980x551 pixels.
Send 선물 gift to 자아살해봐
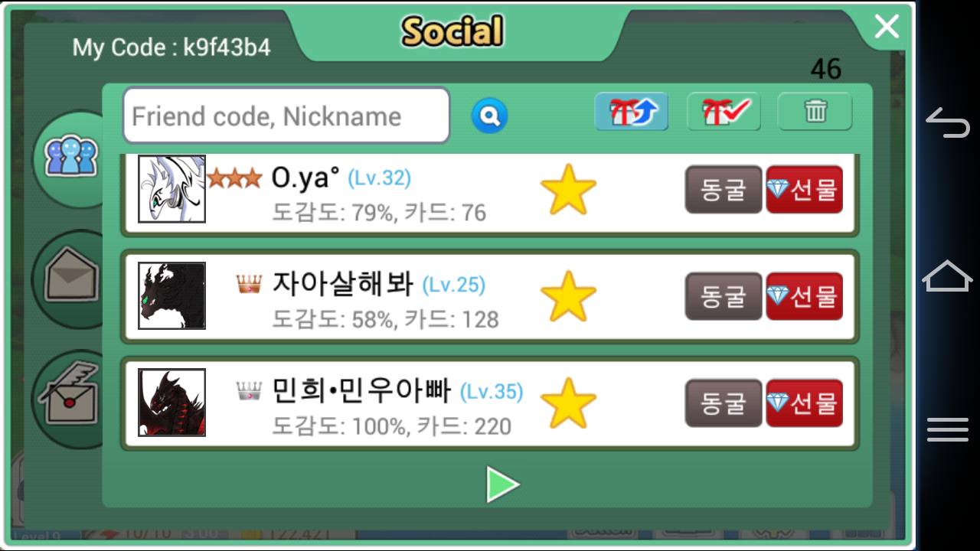[x=805, y=296]
